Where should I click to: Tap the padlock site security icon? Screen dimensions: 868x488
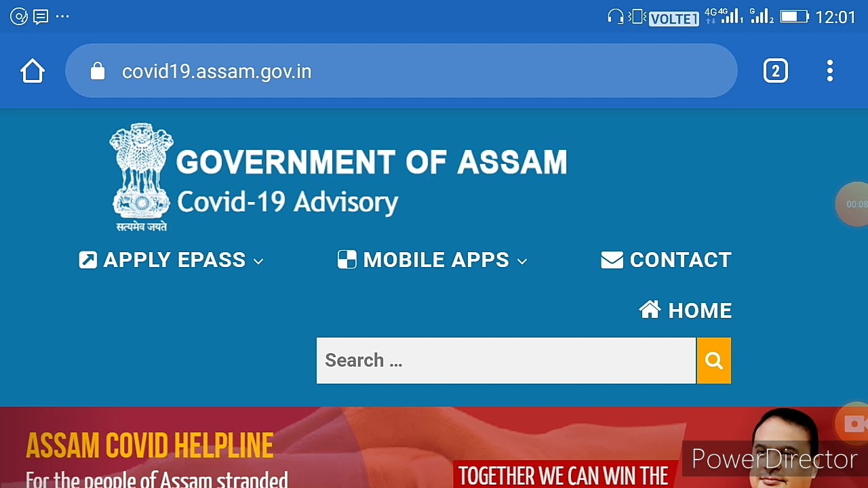click(98, 71)
